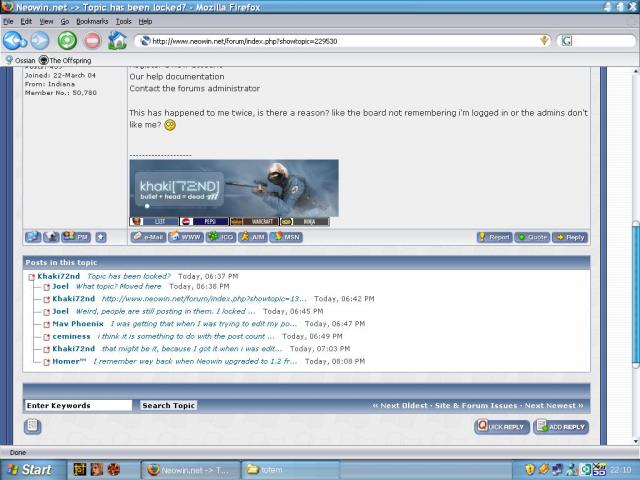Click the Enter Keywords search field
The height and width of the screenshot is (480, 640).
tap(78, 405)
